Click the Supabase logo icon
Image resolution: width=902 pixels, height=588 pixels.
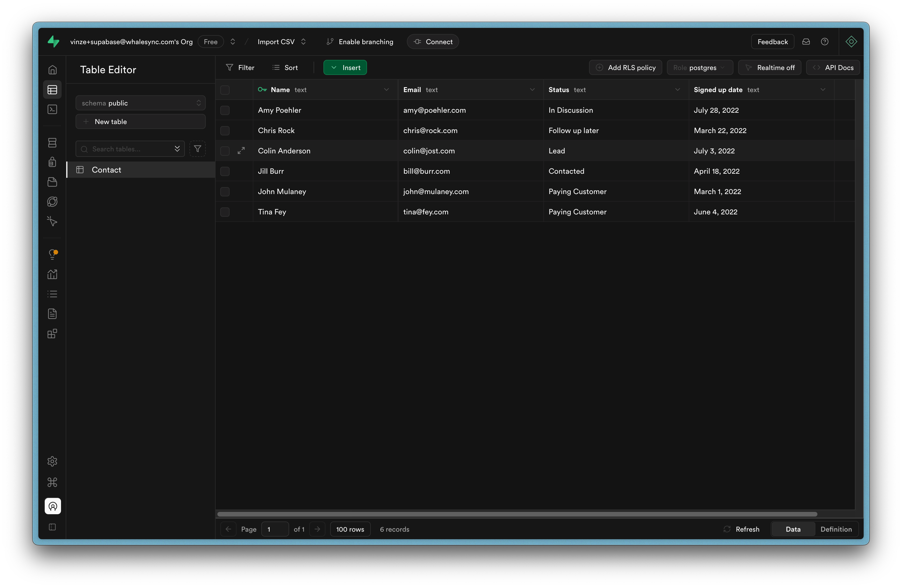53,41
